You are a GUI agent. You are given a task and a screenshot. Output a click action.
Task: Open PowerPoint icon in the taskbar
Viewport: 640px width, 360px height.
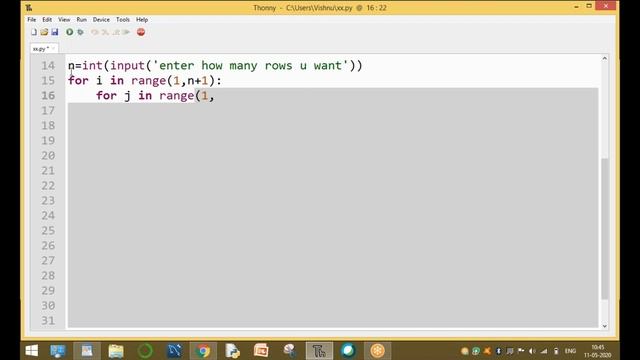(261, 351)
